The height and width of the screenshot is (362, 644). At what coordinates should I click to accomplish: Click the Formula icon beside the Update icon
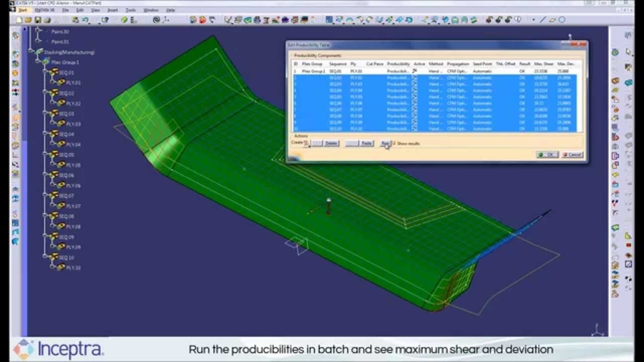(x=134, y=20)
